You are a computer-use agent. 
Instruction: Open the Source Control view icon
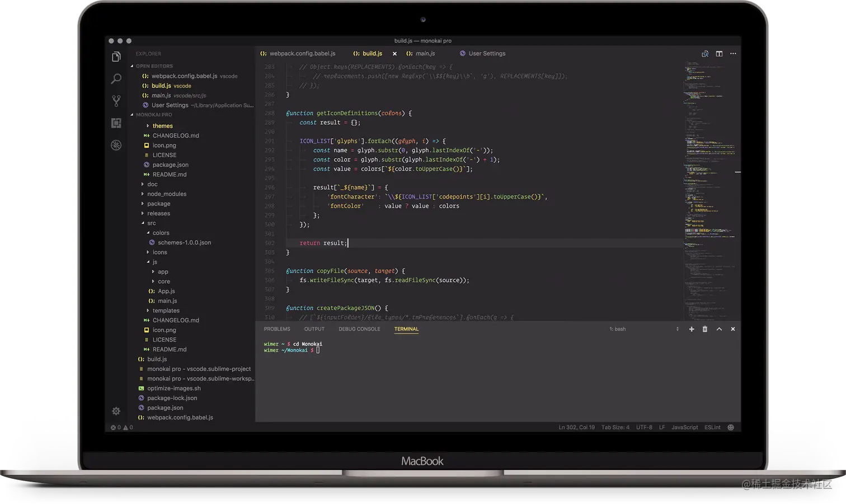tap(116, 101)
